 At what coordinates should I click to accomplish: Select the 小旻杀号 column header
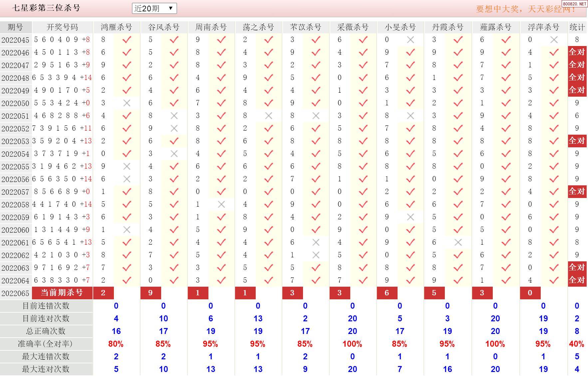coord(400,27)
